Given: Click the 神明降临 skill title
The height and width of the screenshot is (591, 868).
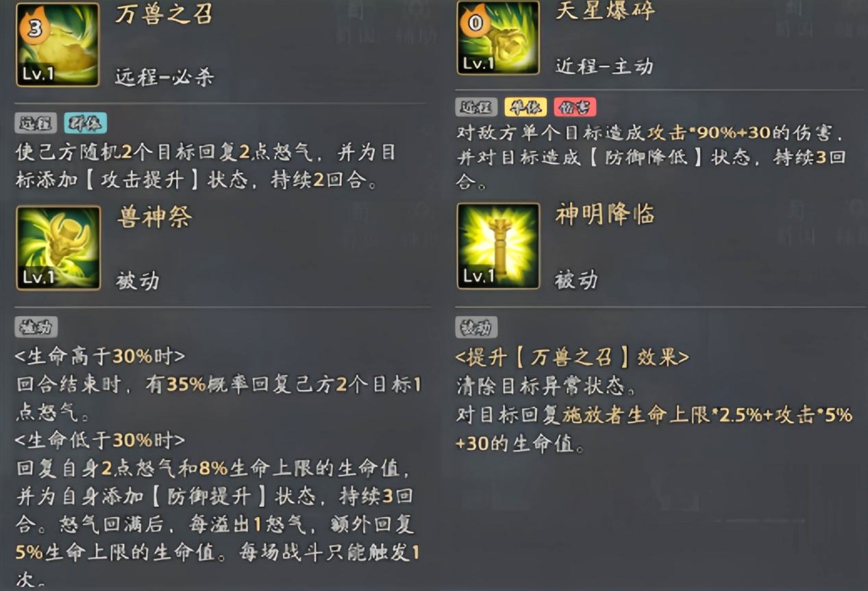Looking at the screenshot, I should tap(605, 215).
